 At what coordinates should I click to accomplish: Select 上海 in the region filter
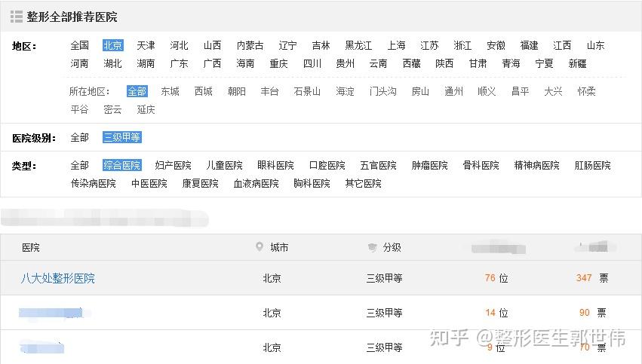pos(396,45)
